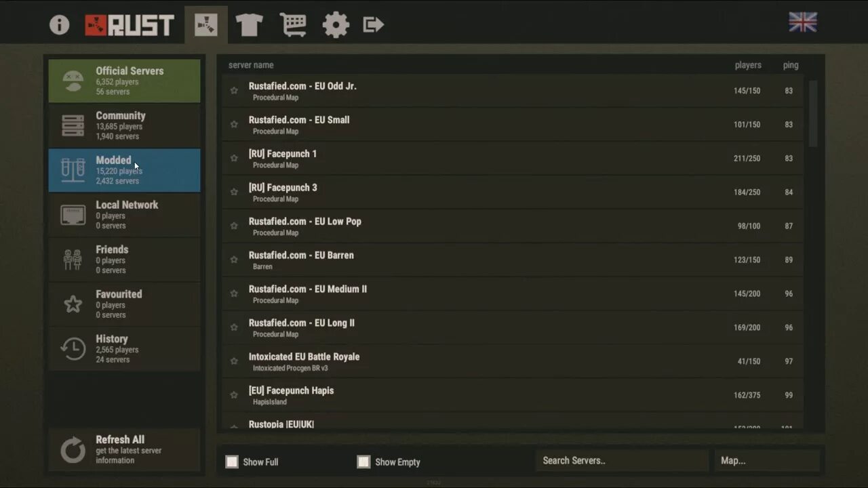The image size is (868, 488).
Task: Favourite Rustafied.com - EU Barren star
Action: (x=234, y=260)
